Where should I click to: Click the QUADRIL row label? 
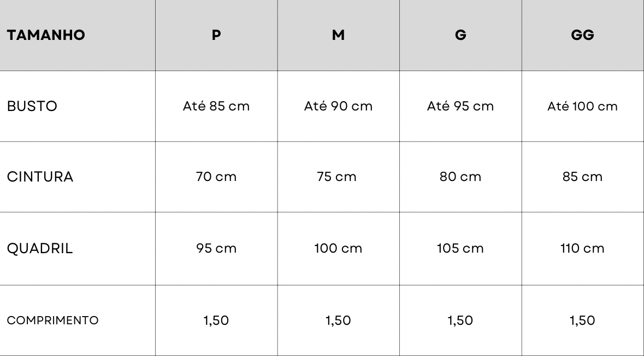point(40,249)
